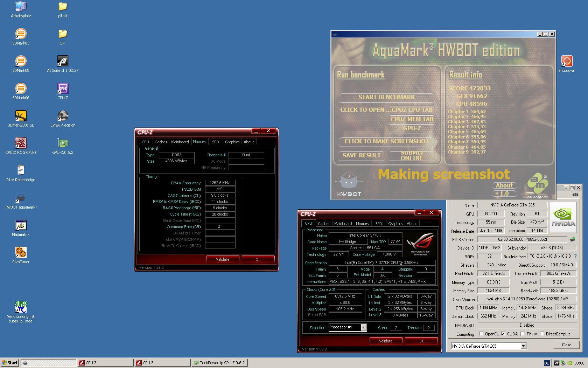Click CLICK TO MAKE SCREENSHOT button
The height and width of the screenshot is (368, 588).
(387, 141)
